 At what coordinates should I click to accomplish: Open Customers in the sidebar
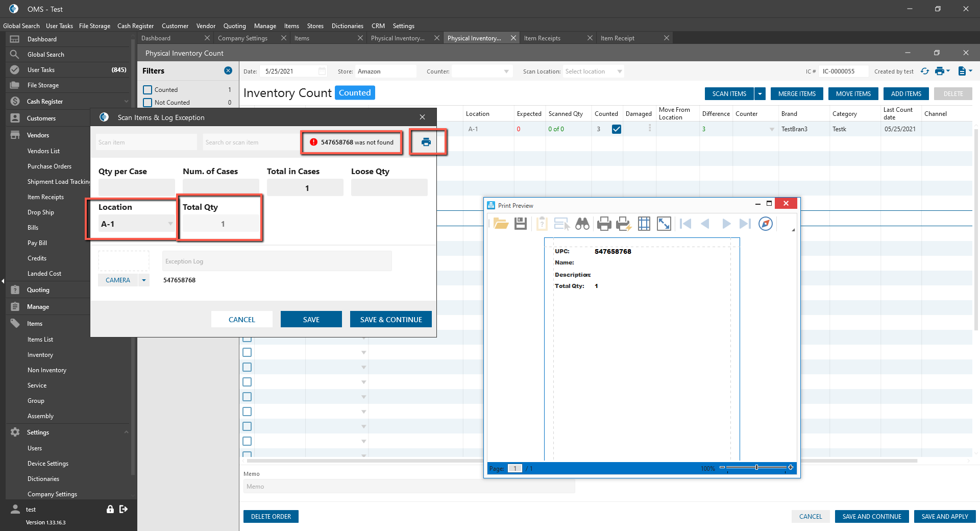pos(41,118)
